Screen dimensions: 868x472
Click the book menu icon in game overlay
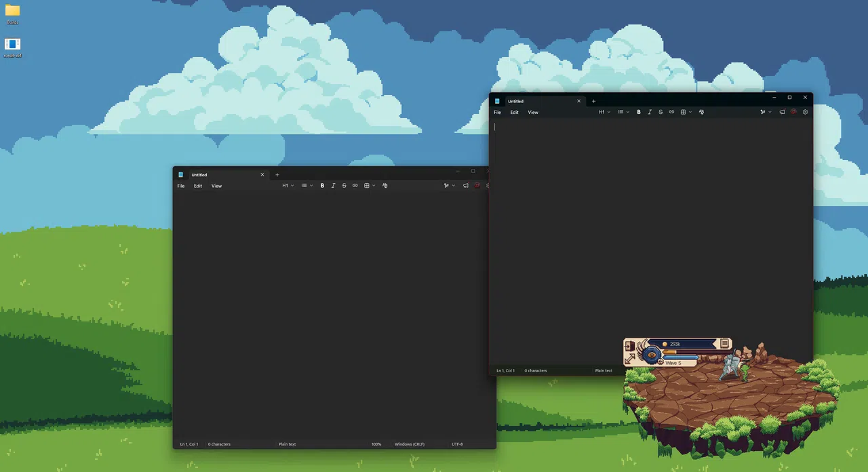point(724,344)
